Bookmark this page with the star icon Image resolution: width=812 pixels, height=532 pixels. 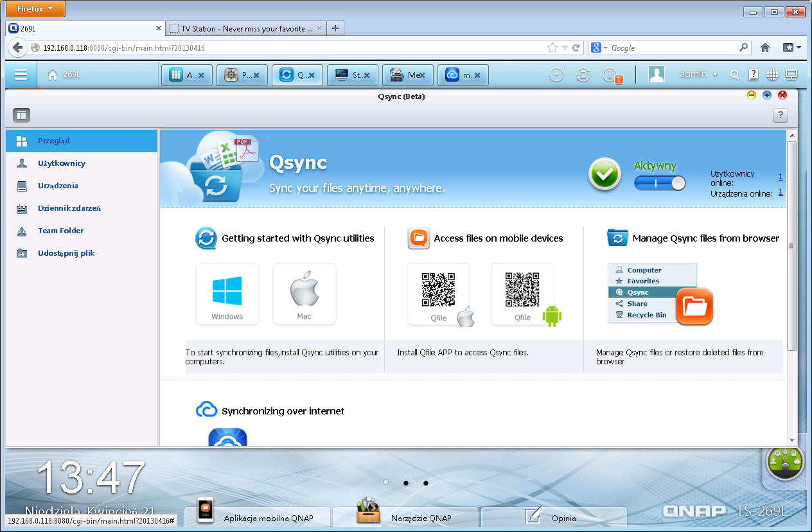(x=552, y=48)
